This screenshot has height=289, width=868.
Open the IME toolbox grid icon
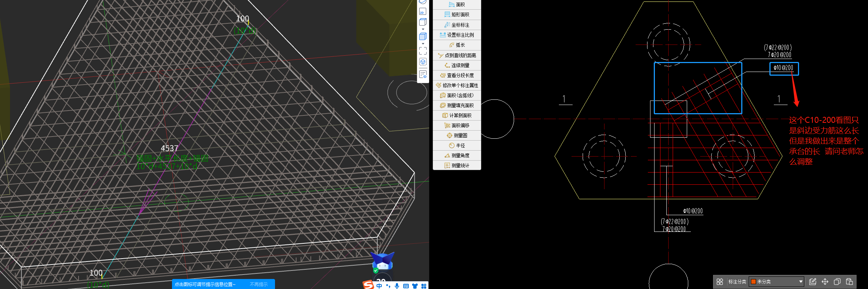click(424, 286)
